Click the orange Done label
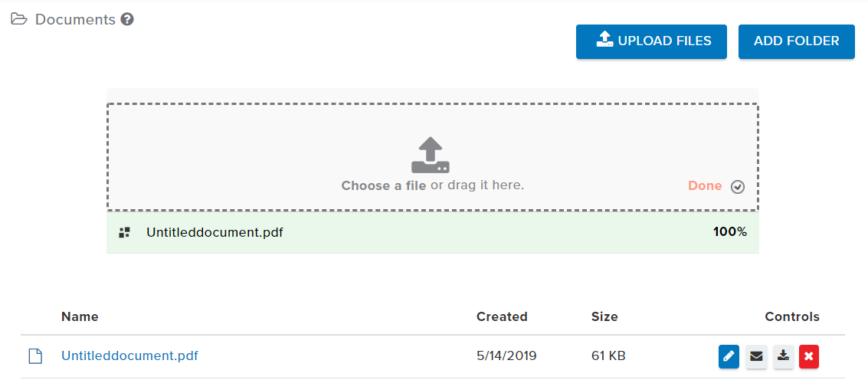The height and width of the screenshot is (380, 868). [x=705, y=186]
